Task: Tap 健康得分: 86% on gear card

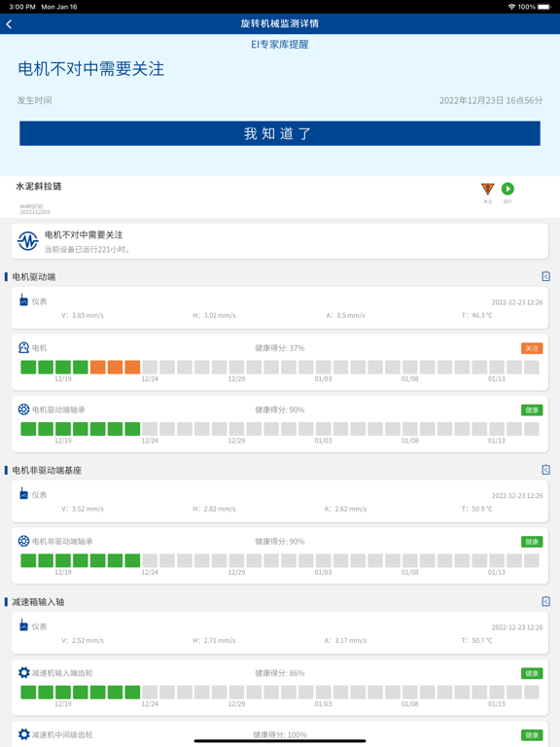Action: [280, 673]
